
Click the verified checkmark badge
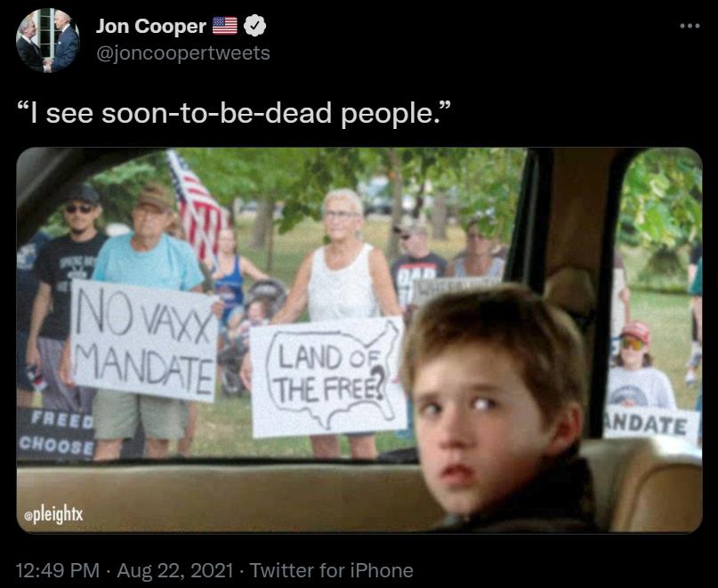point(254,26)
